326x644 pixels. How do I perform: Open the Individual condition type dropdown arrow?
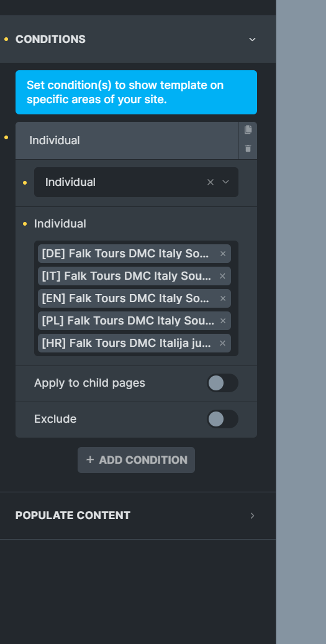[225, 182]
